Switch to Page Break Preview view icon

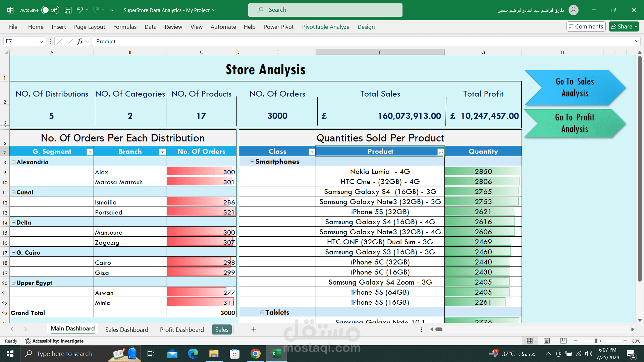click(x=563, y=341)
